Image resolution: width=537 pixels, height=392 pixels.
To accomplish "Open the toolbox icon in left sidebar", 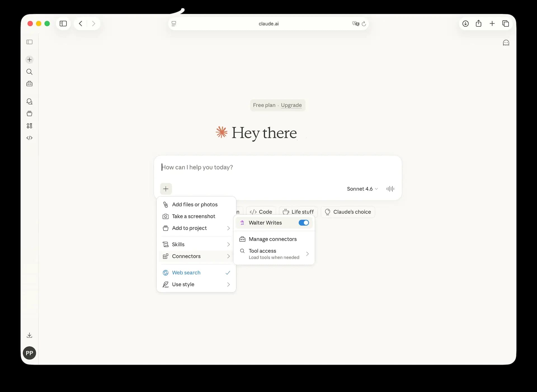I will 29,84.
